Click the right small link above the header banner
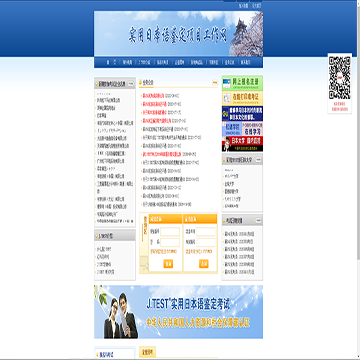 click(x=256, y=6)
